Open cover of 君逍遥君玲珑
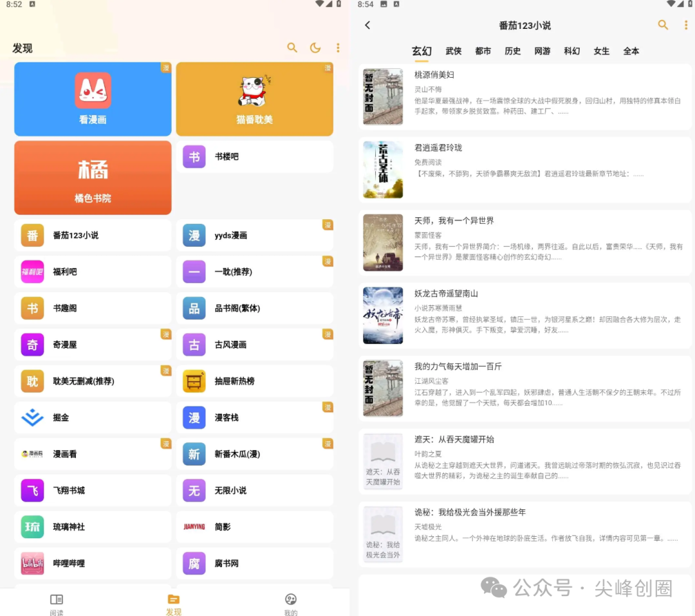 (383, 170)
